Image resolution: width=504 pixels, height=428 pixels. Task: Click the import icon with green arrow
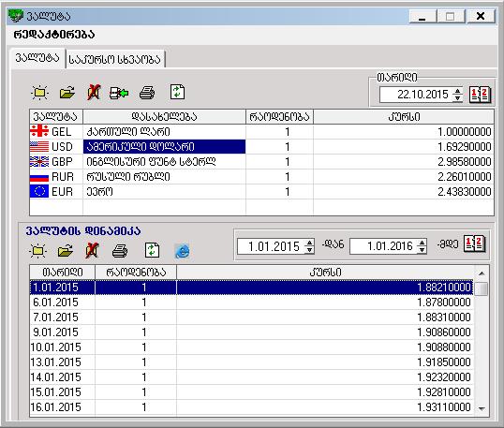tap(119, 93)
